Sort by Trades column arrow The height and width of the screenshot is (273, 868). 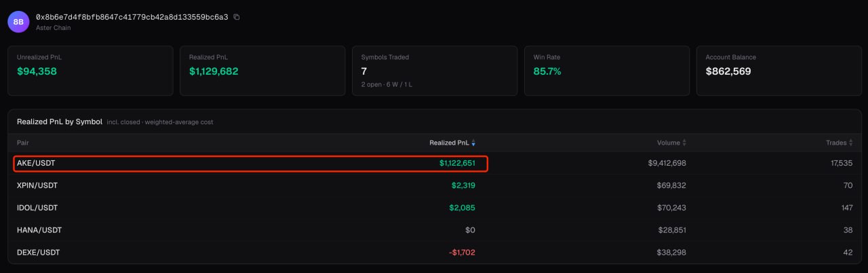(x=850, y=143)
